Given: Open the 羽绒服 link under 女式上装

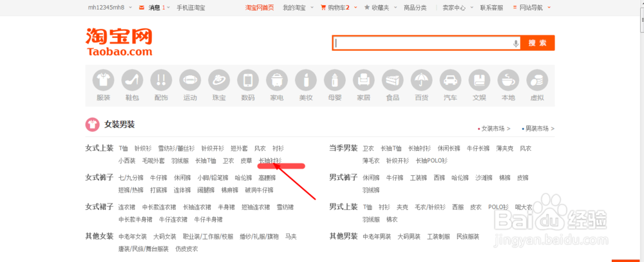Looking at the screenshot, I should click(180, 160).
